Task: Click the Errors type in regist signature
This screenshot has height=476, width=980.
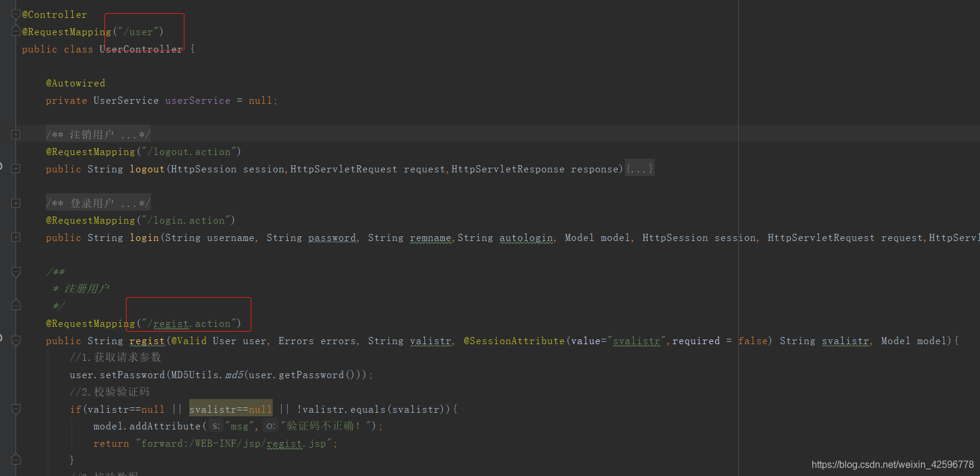Action: 296,341
